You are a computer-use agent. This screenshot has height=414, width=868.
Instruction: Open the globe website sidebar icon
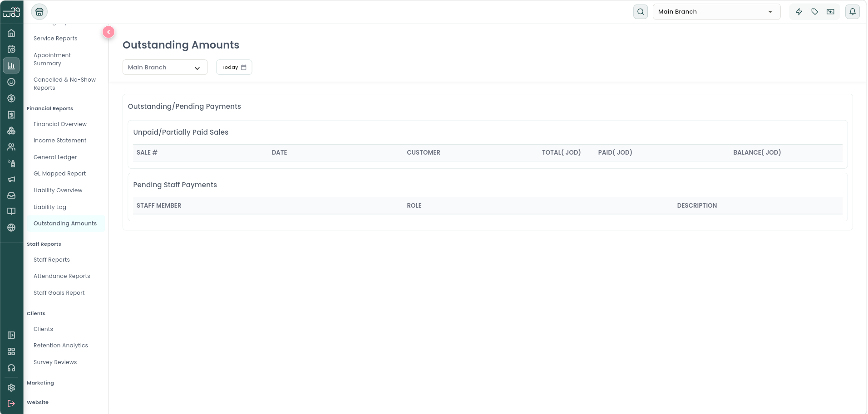pyautogui.click(x=11, y=228)
